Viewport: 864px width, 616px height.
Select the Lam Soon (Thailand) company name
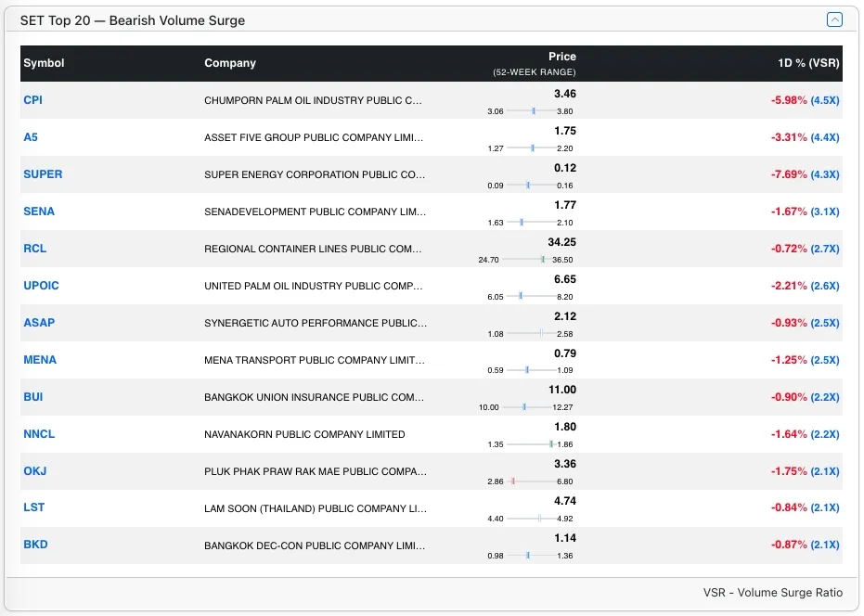click(316, 508)
